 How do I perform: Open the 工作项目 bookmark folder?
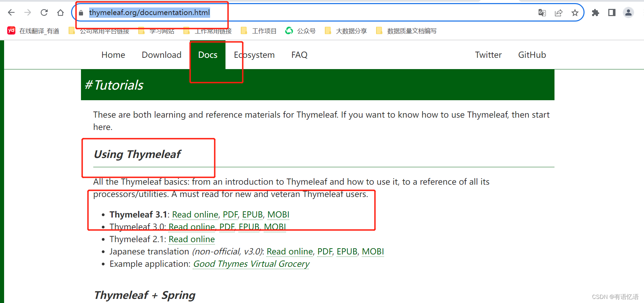(259, 31)
